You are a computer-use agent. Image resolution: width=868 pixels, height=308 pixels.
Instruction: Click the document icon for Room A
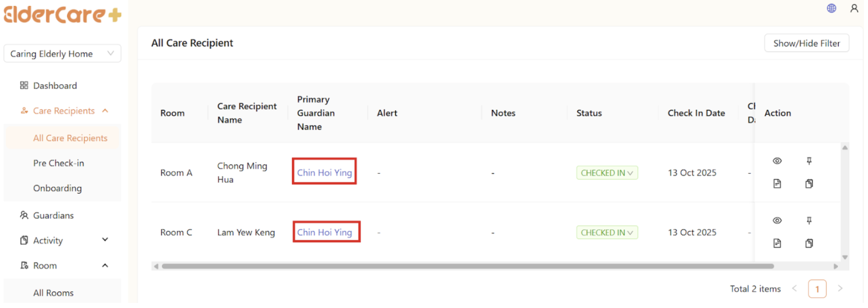(777, 183)
